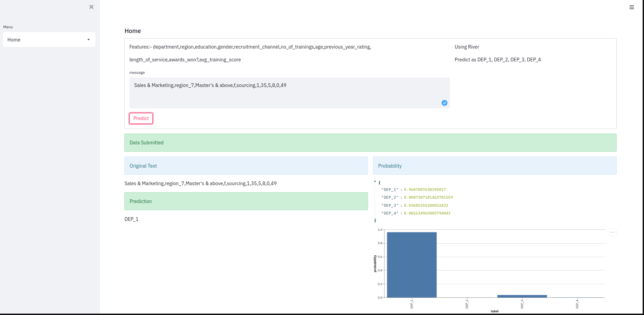644x315 pixels.
Task: Open the hamburger main menu
Action: pyautogui.click(x=632, y=7)
